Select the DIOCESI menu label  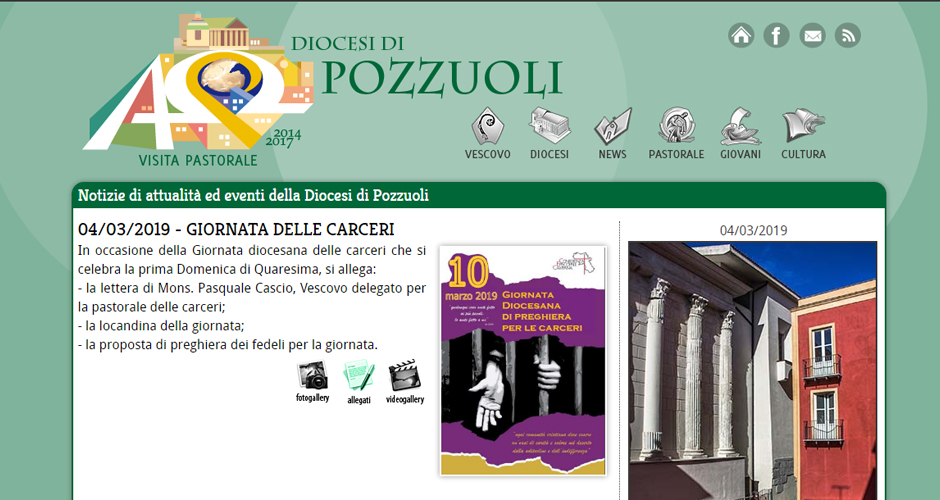pyautogui.click(x=549, y=154)
